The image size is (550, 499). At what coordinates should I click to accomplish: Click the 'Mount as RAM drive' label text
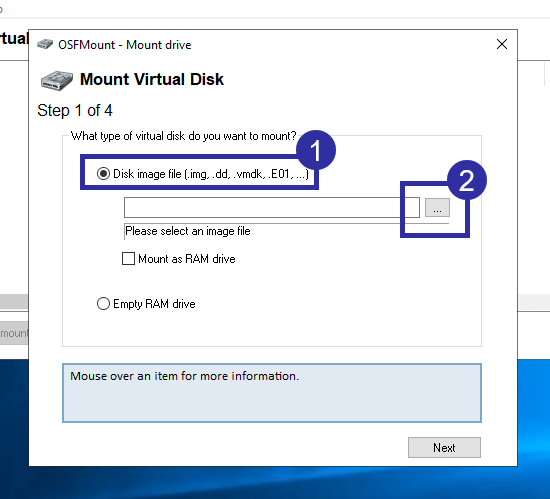click(187, 259)
